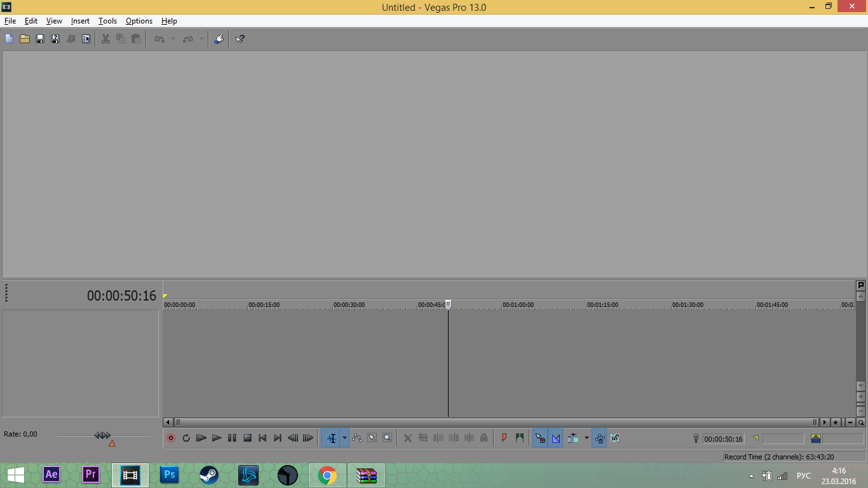Create a new project with toolbar icon
The image size is (868, 488).
pyautogui.click(x=9, y=39)
